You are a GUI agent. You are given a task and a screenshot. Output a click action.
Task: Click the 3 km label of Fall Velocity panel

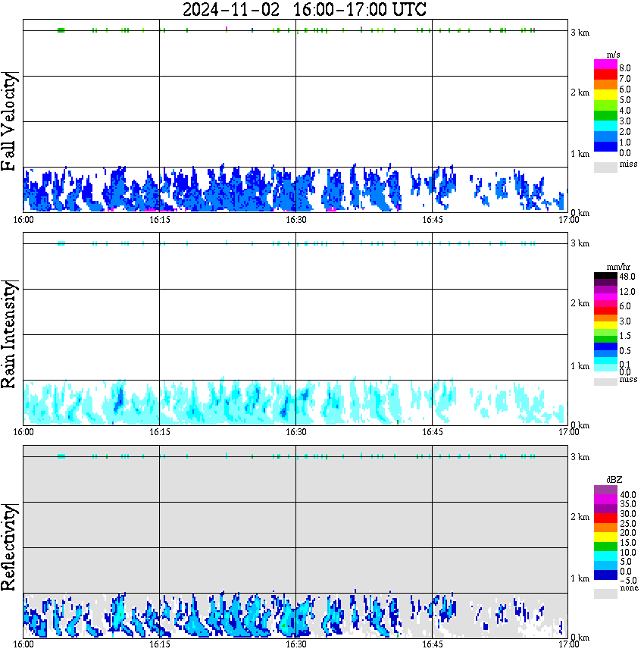coord(580,33)
